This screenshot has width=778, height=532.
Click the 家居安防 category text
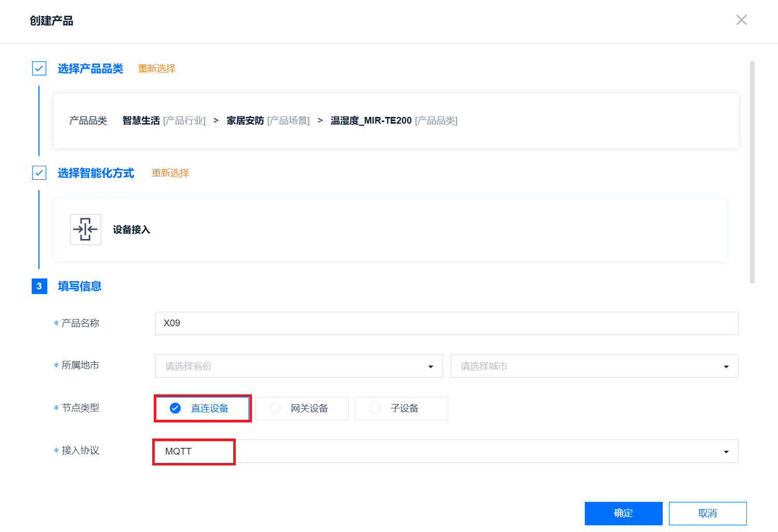pos(245,121)
